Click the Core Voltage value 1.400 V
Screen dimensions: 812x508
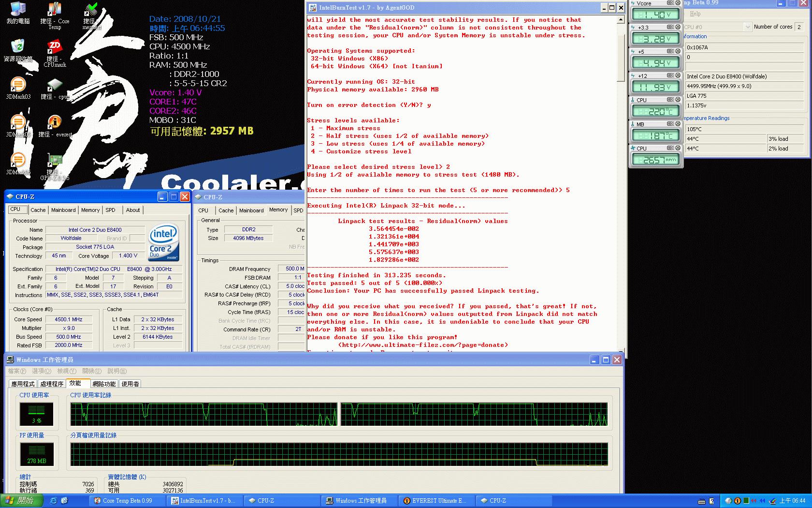128,255
